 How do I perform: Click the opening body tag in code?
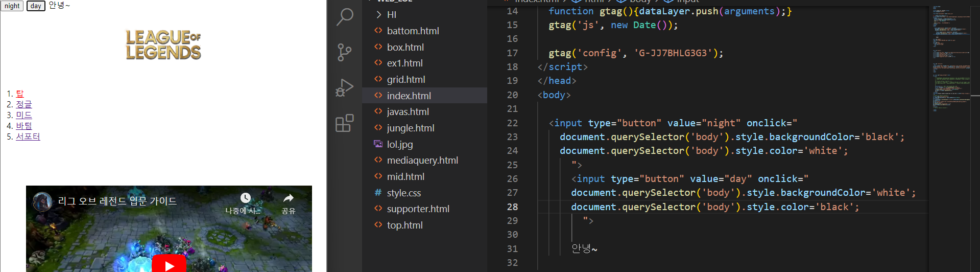click(x=554, y=95)
